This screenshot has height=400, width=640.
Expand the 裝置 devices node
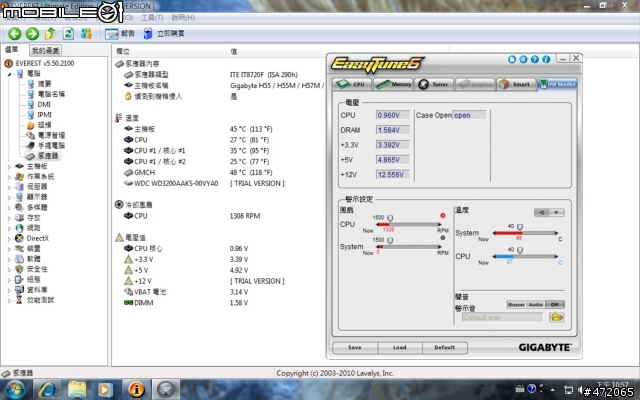[x=9, y=249]
